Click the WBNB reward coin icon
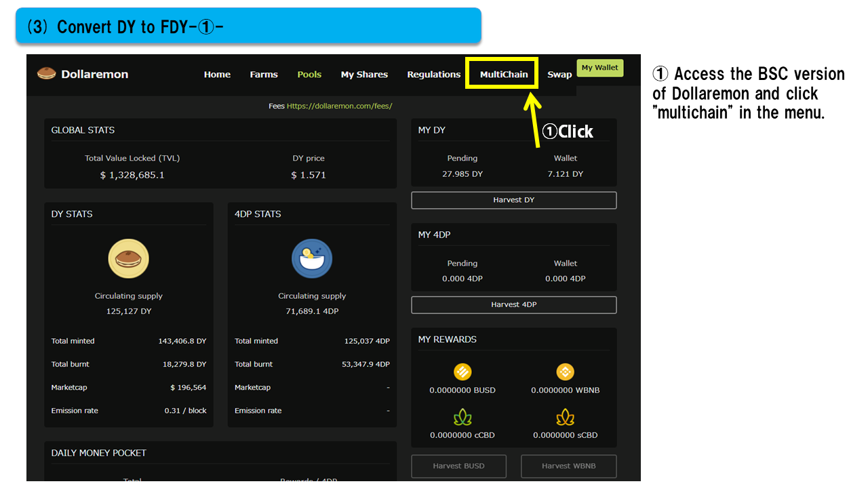 coord(566,371)
